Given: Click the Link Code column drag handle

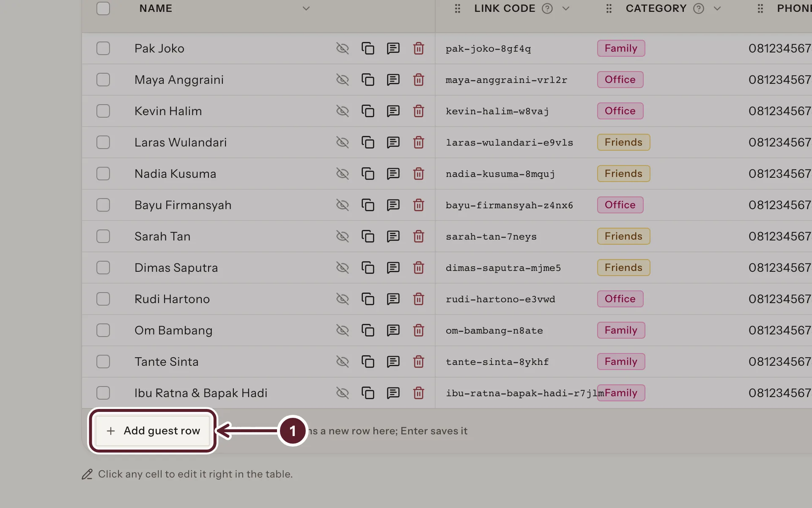Looking at the screenshot, I should [x=457, y=8].
